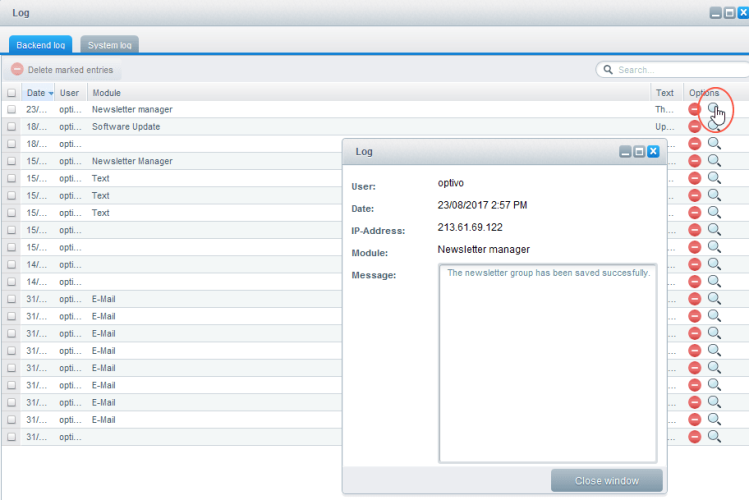Sort by the Date column header
Image resolution: width=749 pixels, height=500 pixels.
[36, 93]
